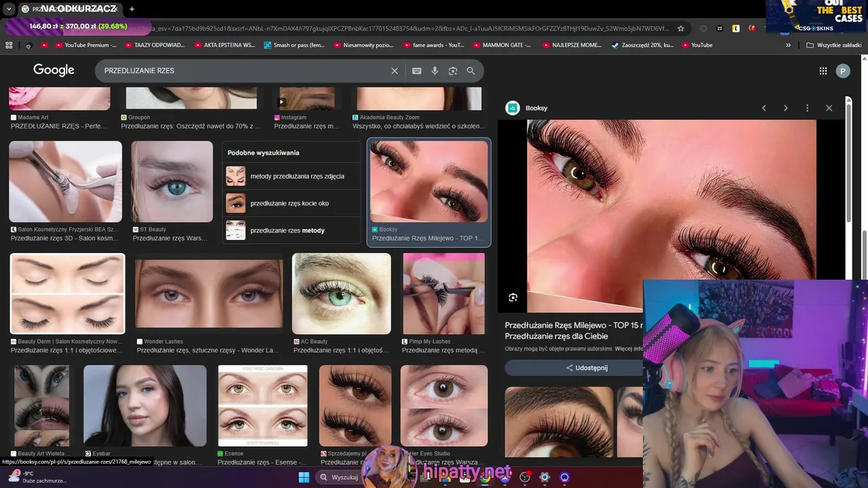The image size is (868, 488).
Task: Clear the search box with the X icon
Action: tap(395, 71)
